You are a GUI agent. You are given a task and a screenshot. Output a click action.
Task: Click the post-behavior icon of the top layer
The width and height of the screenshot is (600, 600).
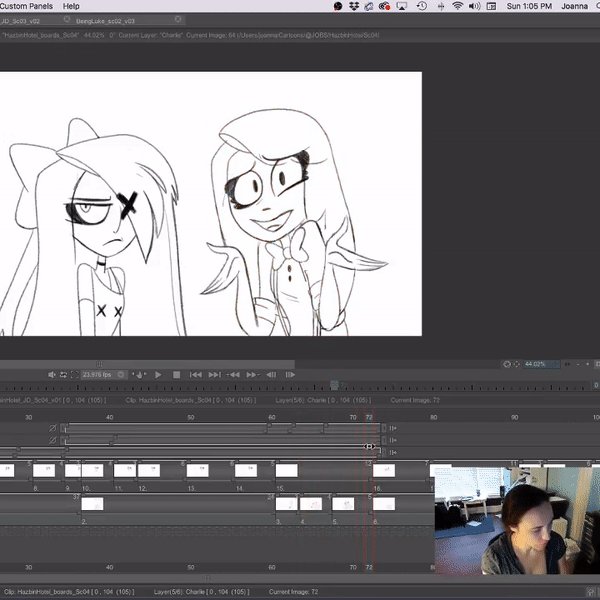pos(393,428)
